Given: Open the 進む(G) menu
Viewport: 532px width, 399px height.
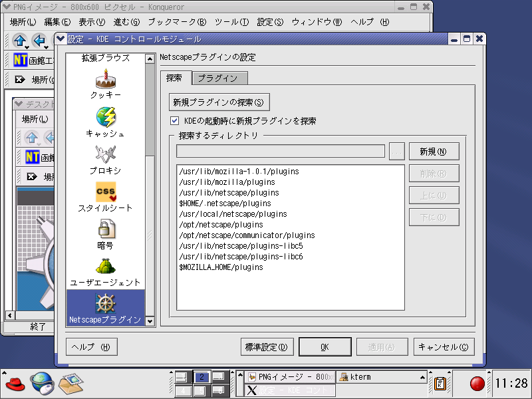Looking at the screenshot, I should 126,22.
